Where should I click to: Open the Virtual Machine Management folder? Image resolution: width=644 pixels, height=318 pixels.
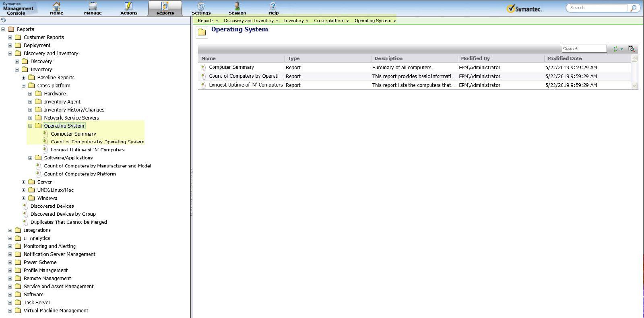[56, 311]
